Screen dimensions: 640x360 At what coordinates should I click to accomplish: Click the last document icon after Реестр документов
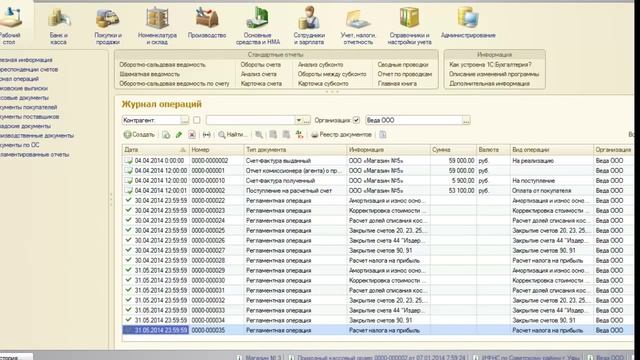382,135
